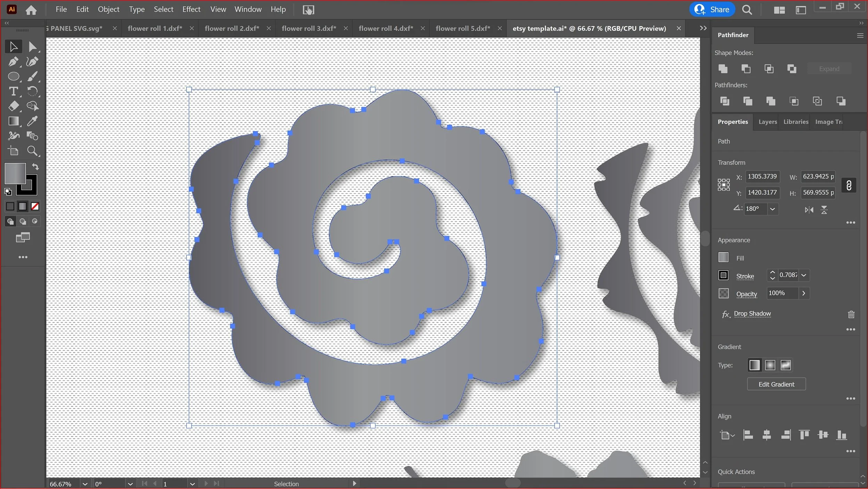Switch to the Layers tab
Screen dimensions: 868x489
(x=767, y=122)
